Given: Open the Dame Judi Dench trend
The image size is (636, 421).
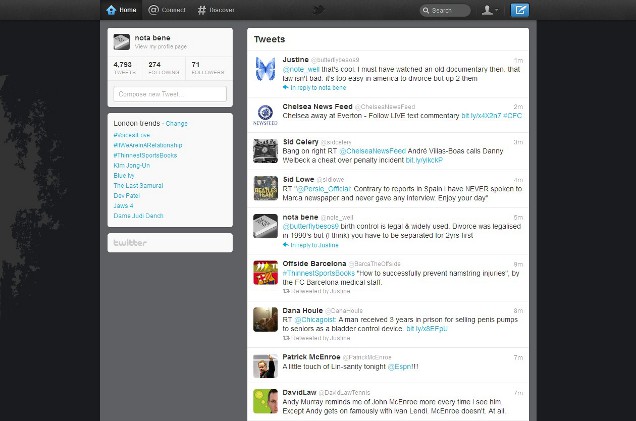Looking at the screenshot, I should point(138,216).
